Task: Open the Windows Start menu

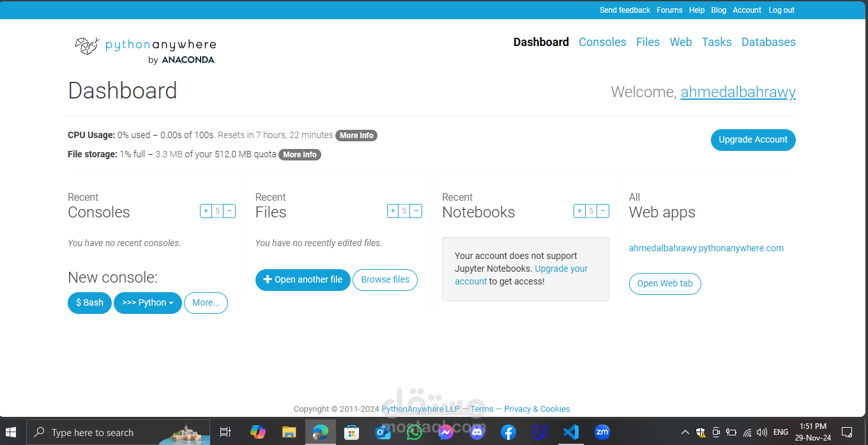Action: 11,432
